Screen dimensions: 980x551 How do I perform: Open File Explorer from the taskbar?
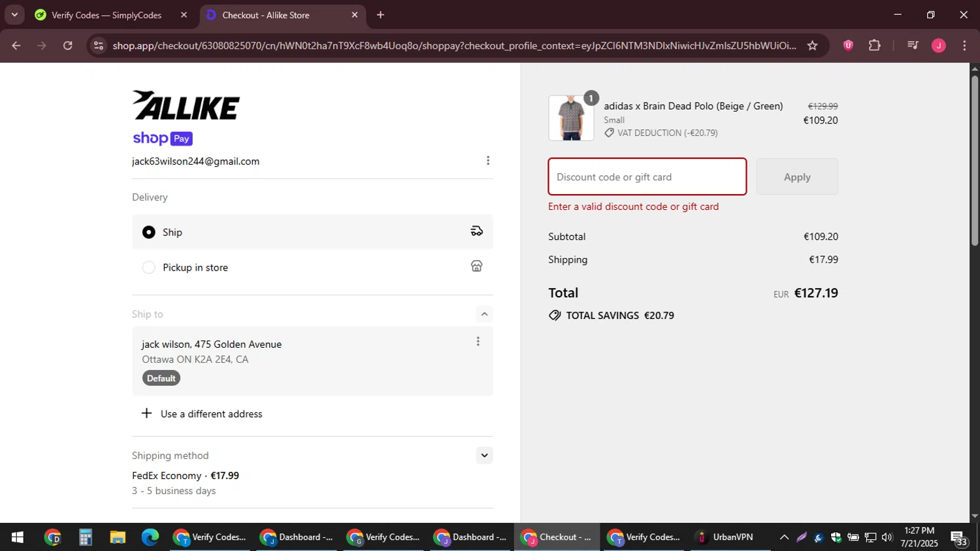pyautogui.click(x=118, y=537)
